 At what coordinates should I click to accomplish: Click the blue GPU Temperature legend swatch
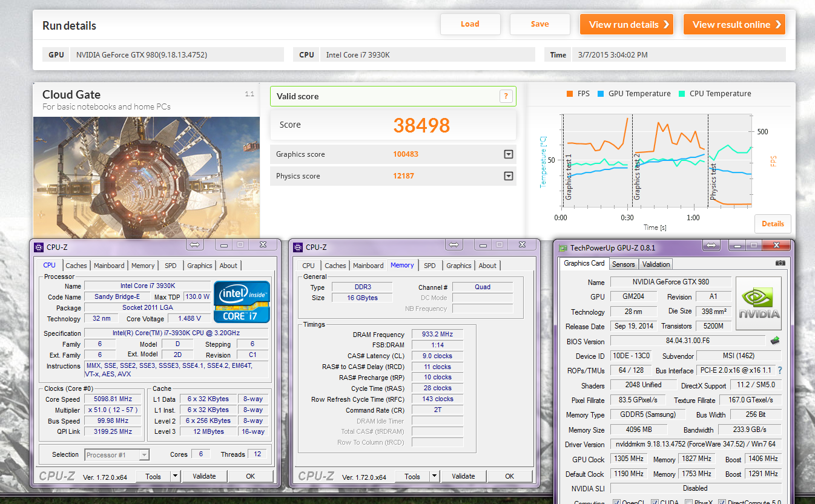[x=601, y=94]
